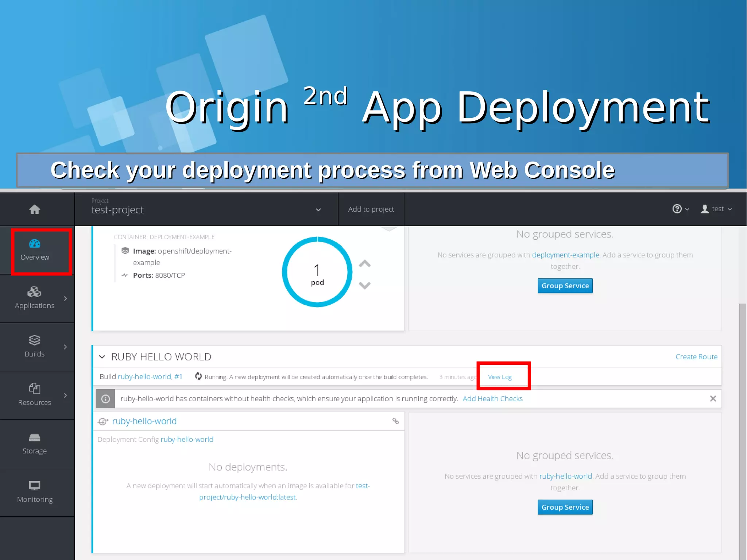Open the Applications cubes icon
This screenshot has height=560, width=747.
[x=34, y=292]
